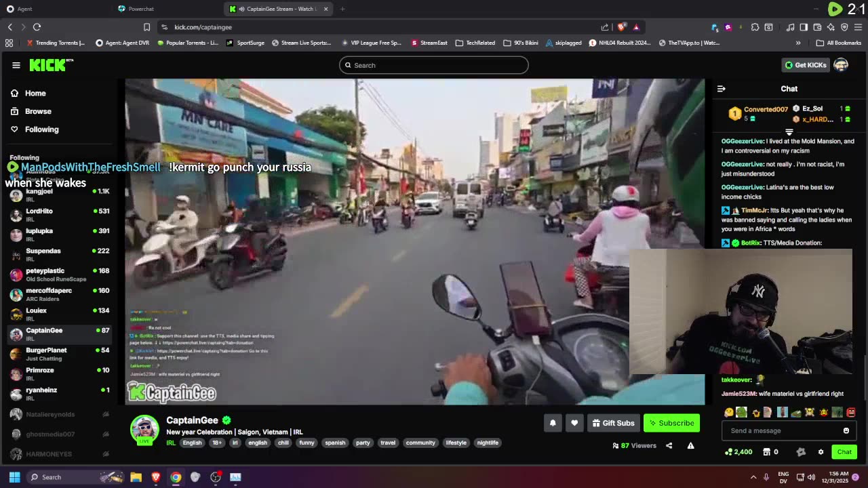Open the user avatar menu at top right

tap(841, 65)
